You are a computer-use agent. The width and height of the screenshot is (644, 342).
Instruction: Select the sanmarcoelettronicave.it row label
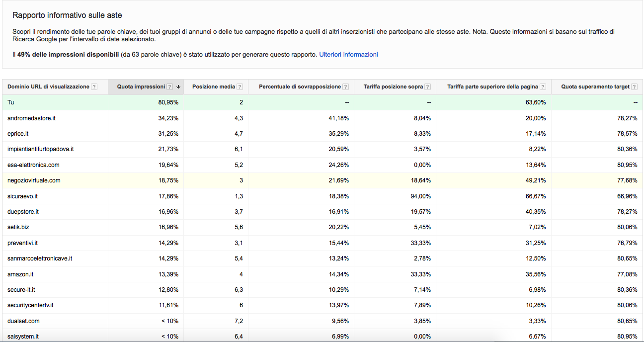[40, 258]
